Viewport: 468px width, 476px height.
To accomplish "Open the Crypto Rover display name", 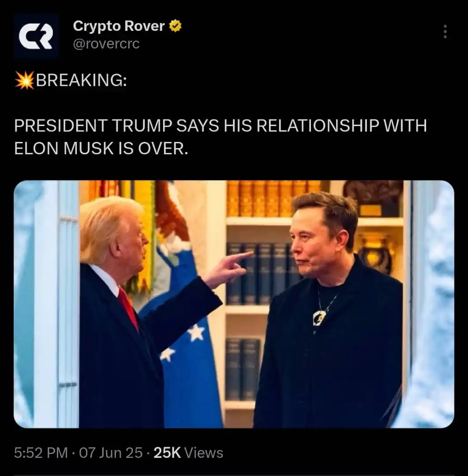I will pos(119,26).
